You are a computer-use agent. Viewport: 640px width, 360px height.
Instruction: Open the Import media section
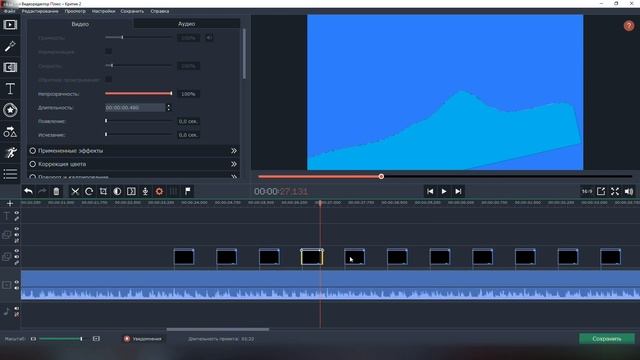(10, 25)
